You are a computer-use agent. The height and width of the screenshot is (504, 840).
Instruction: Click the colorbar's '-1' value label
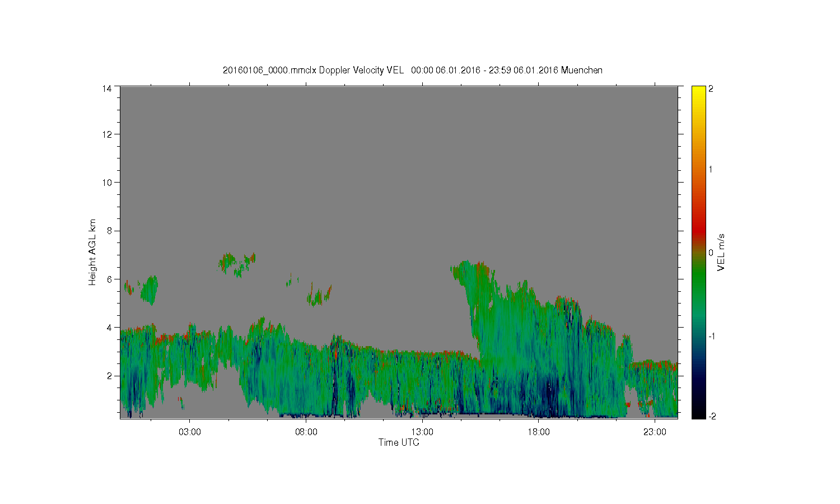[x=712, y=336]
